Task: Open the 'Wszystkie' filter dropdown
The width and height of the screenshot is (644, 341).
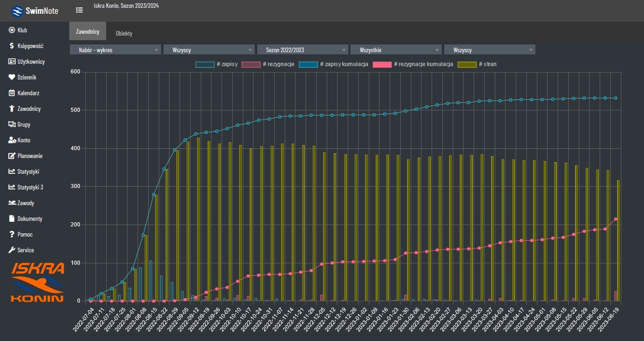Action: click(x=396, y=50)
